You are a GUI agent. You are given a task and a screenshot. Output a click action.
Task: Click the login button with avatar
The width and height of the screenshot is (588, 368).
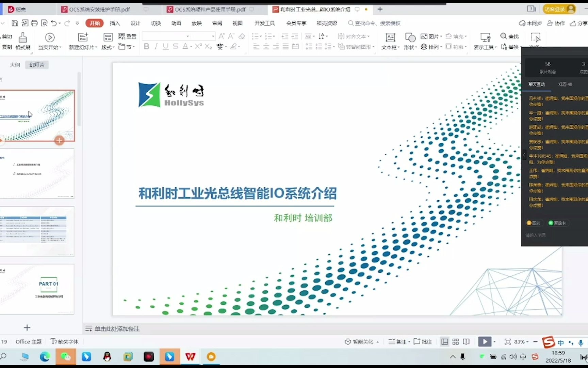pos(559,9)
